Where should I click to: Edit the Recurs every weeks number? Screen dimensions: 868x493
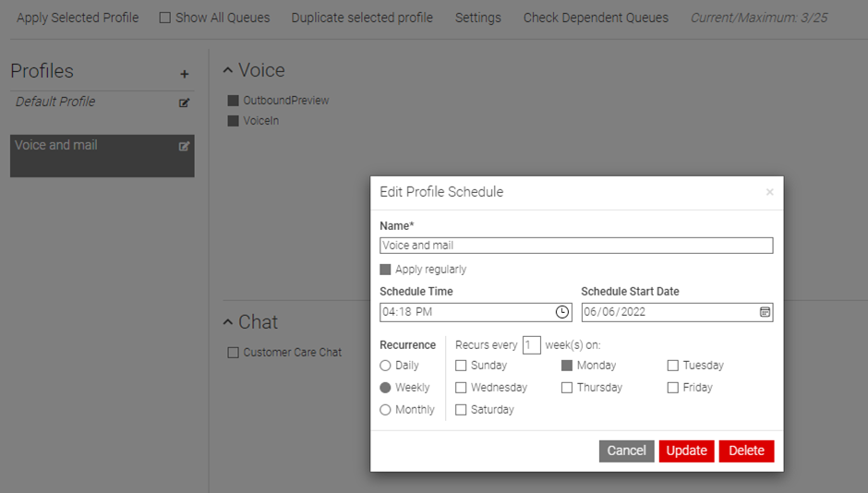point(531,345)
